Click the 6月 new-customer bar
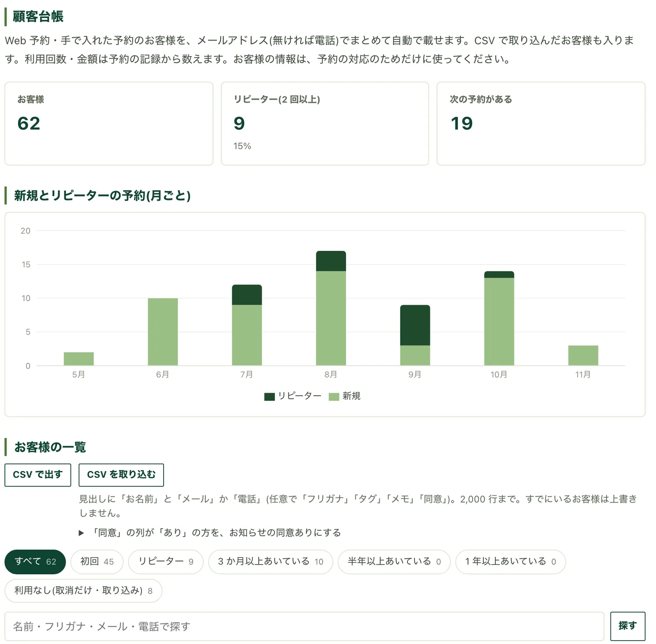The height and width of the screenshot is (644, 656). click(163, 332)
